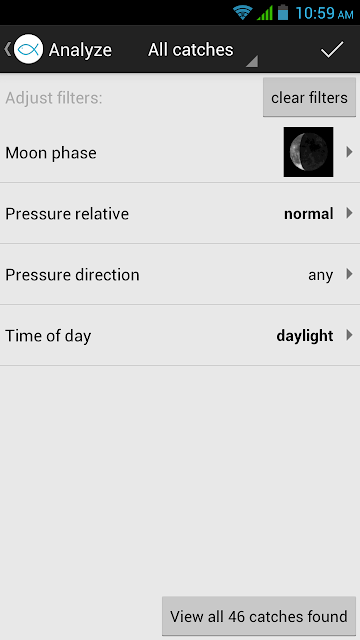Change the daylight time value
The width and height of the screenshot is (360, 640).
(305, 336)
